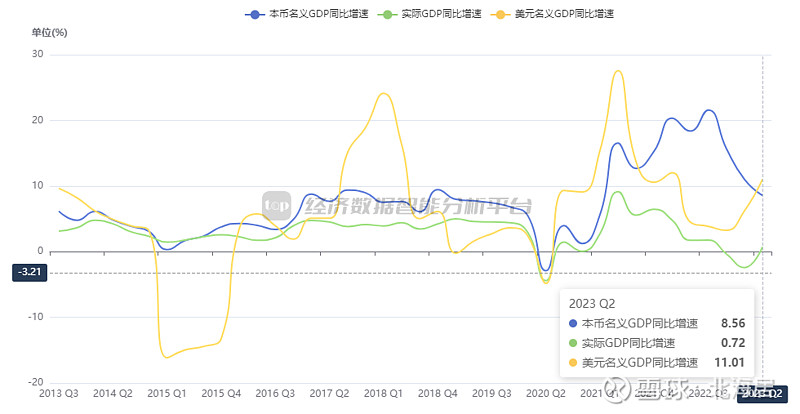Click the 2017 Q2 axis label
The image size is (800, 414).
pyautogui.click(x=329, y=394)
